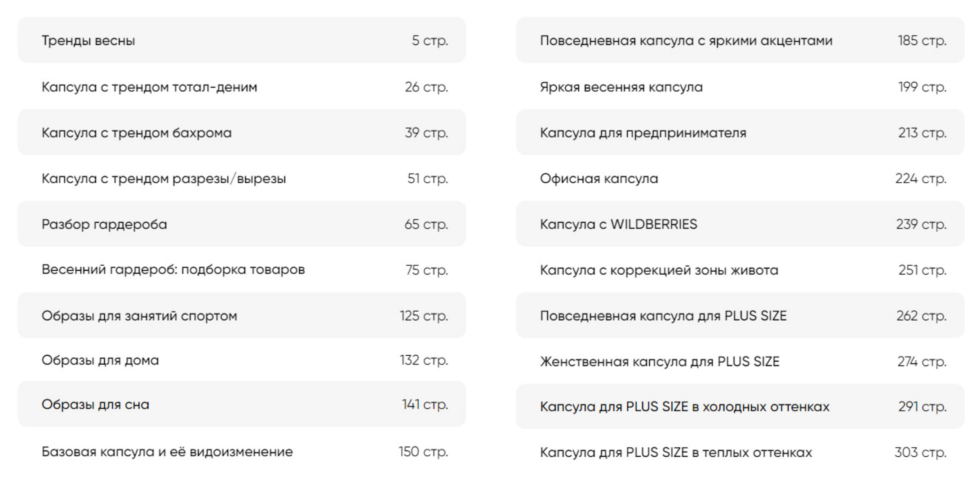Click page number '291 стр.'
The width and height of the screenshot is (980, 485).
pyautogui.click(x=922, y=406)
